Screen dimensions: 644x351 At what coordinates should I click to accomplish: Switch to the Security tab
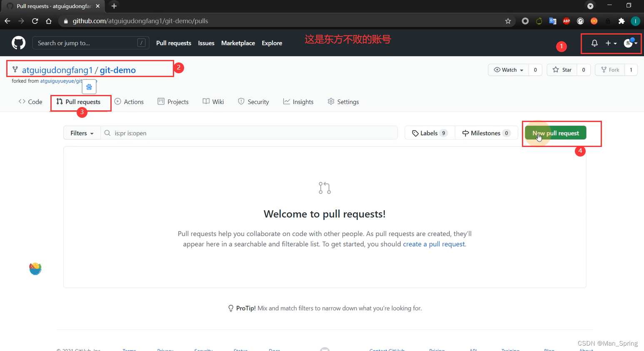(253, 102)
